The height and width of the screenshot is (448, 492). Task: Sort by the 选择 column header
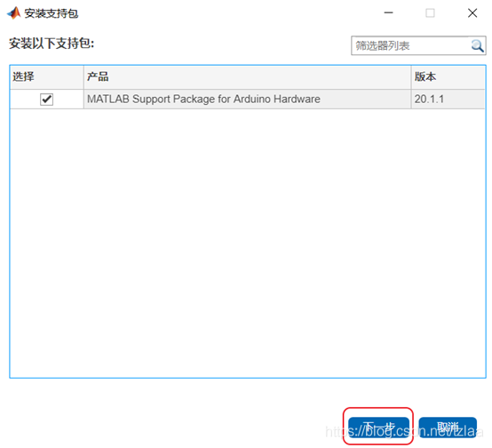pos(47,77)
